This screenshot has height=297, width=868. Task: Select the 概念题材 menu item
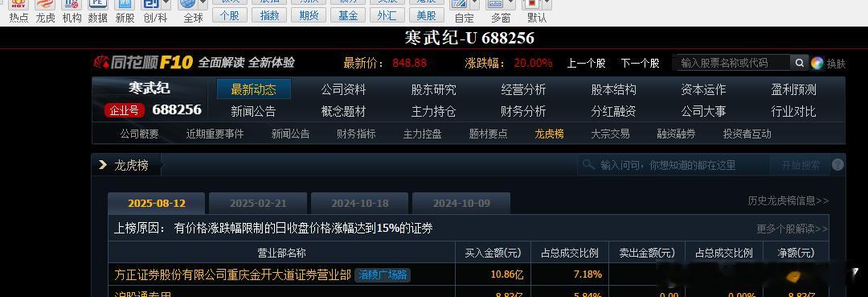pyautogui.click(x=343, y=111)
